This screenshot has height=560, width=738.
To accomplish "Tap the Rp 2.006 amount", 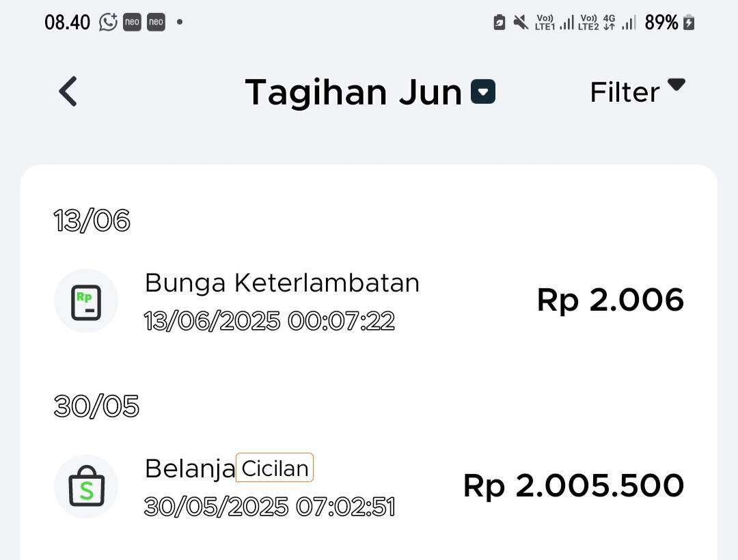I will tap(610, 300).
